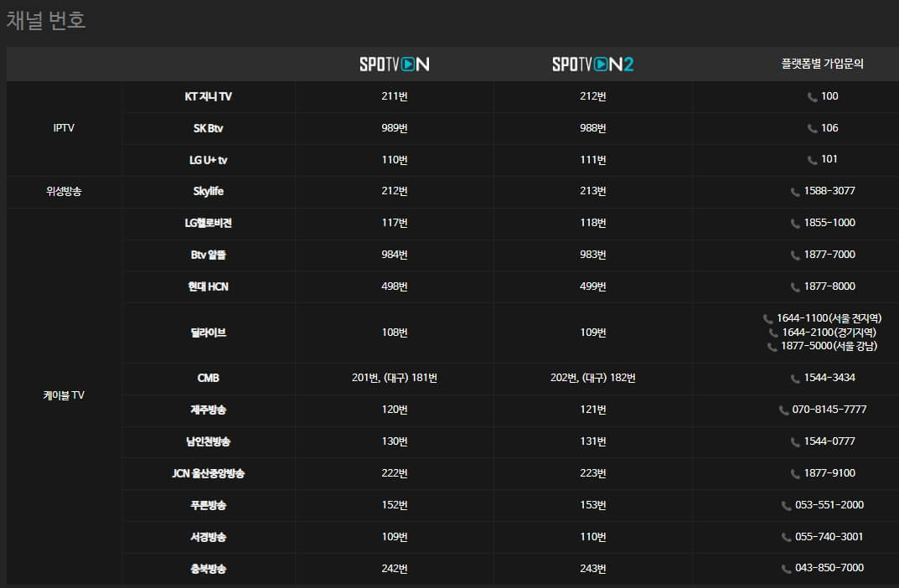Click the 202번, (대구) 182번 cell
899x588 pixels.
[593, 379]
